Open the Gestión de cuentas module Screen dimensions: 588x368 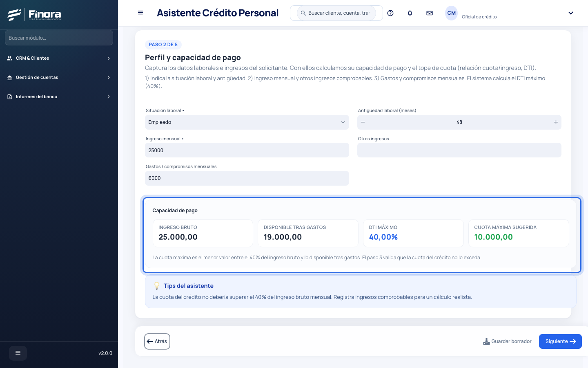click(59, 78)
